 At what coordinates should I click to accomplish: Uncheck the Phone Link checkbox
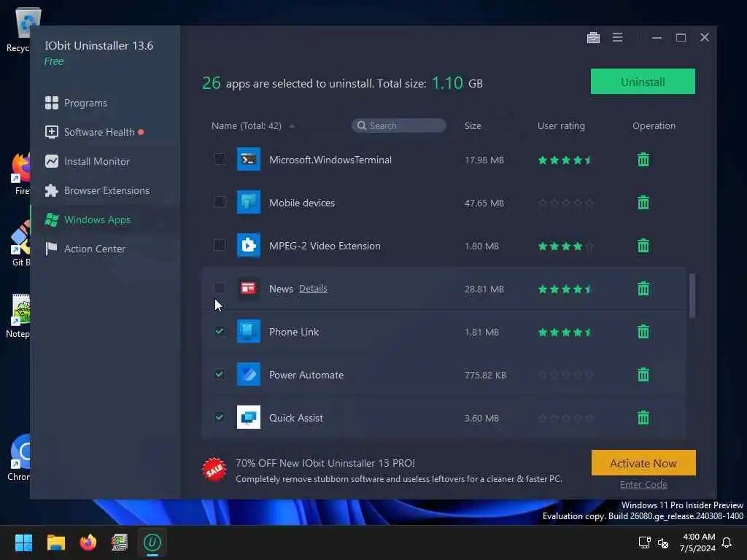(x=220, y=331)
